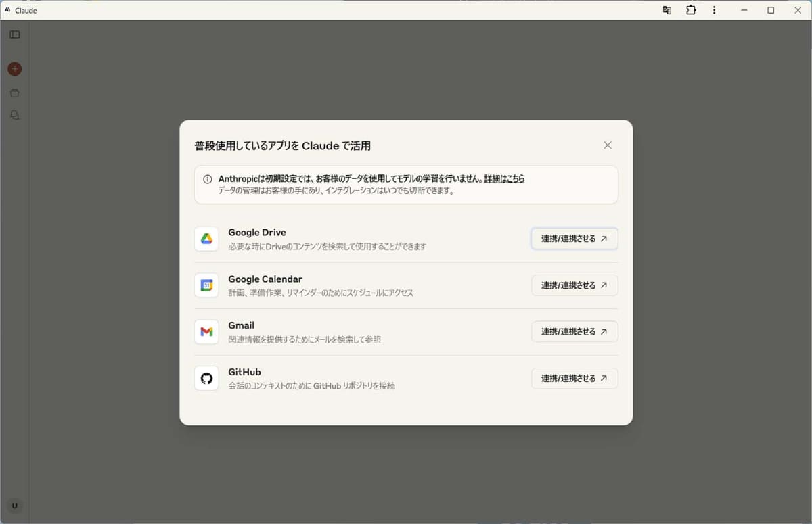Close the app integration dialog
The width and height of the screenshot is (812, 524).
(608, 145)
